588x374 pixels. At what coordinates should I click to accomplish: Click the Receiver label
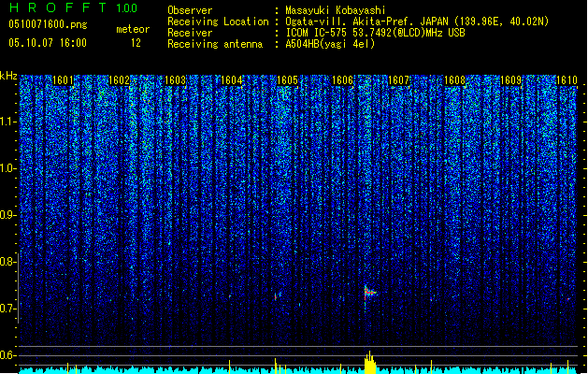pos(190,33)
